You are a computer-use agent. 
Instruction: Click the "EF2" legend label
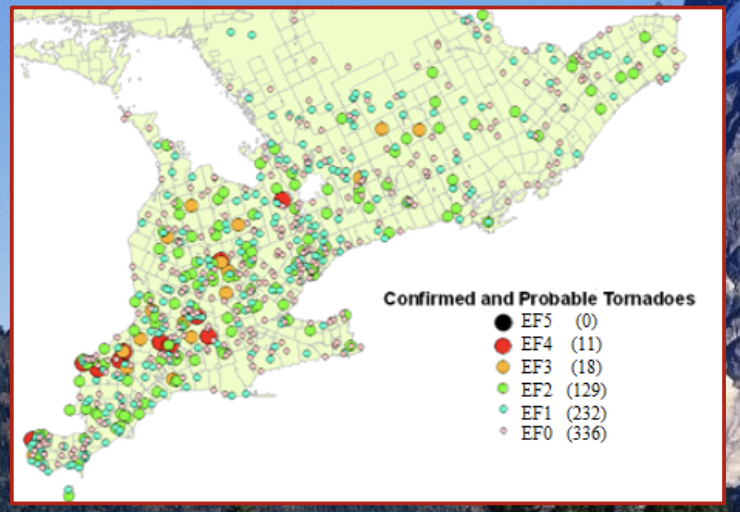(x=536, y=390)
